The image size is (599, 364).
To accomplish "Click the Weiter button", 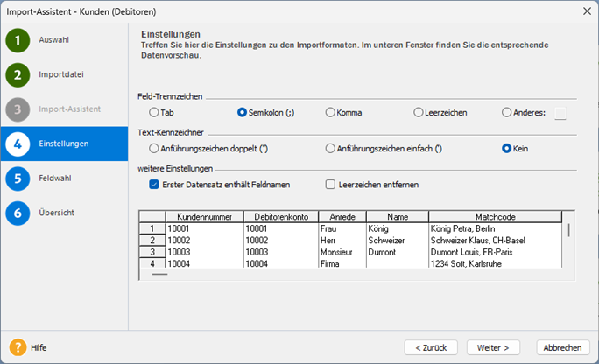I will pos(493,348).
